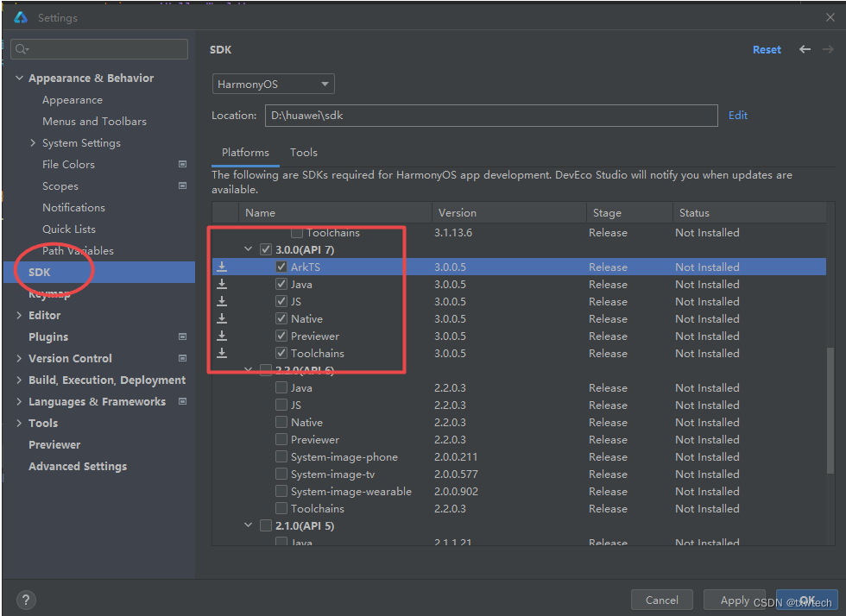Select the System-image-tv row

[x=519, y=474]
